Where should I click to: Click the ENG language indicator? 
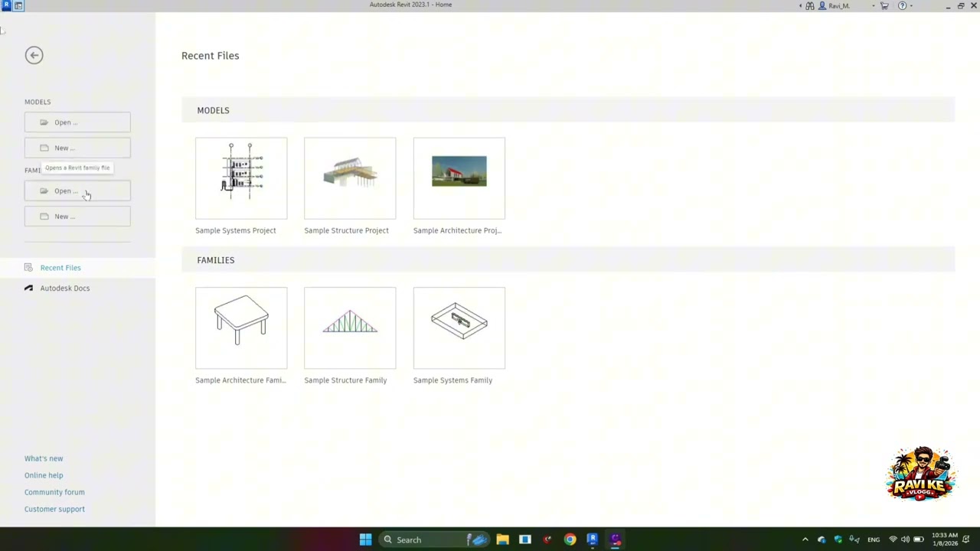coord(874,540)
